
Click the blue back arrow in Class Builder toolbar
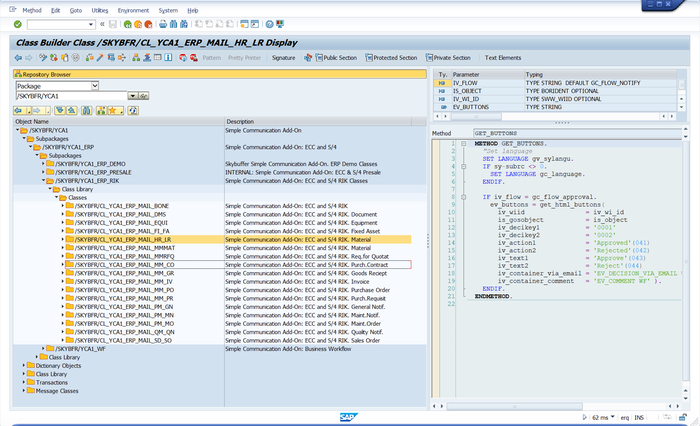click(18, 58)
